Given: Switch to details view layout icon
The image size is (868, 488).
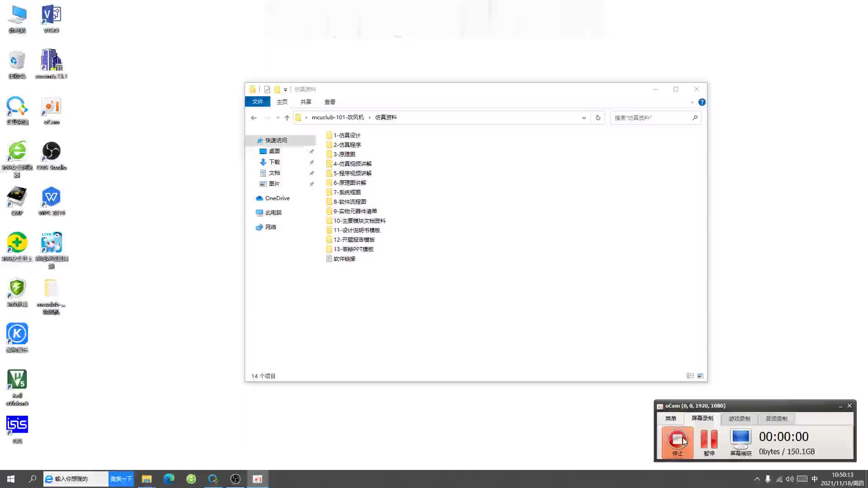Looking at the screenshot, I should [x=690, y=376].
